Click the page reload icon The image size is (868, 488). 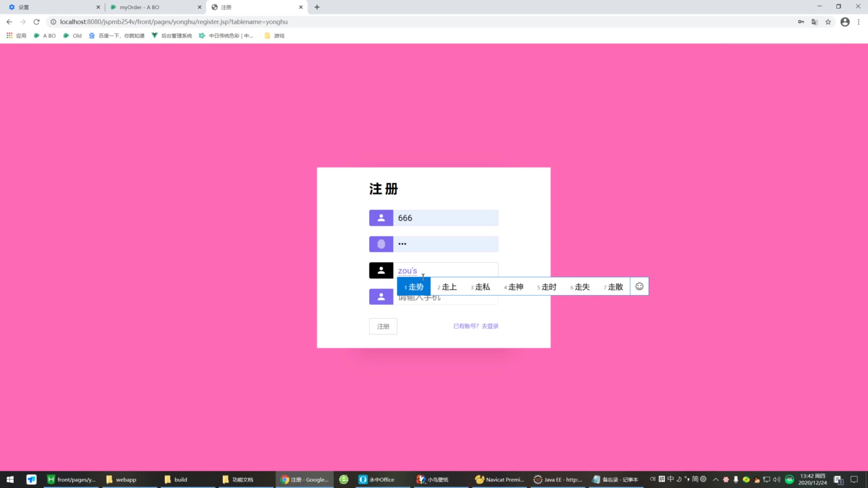(x=36, y=22)
